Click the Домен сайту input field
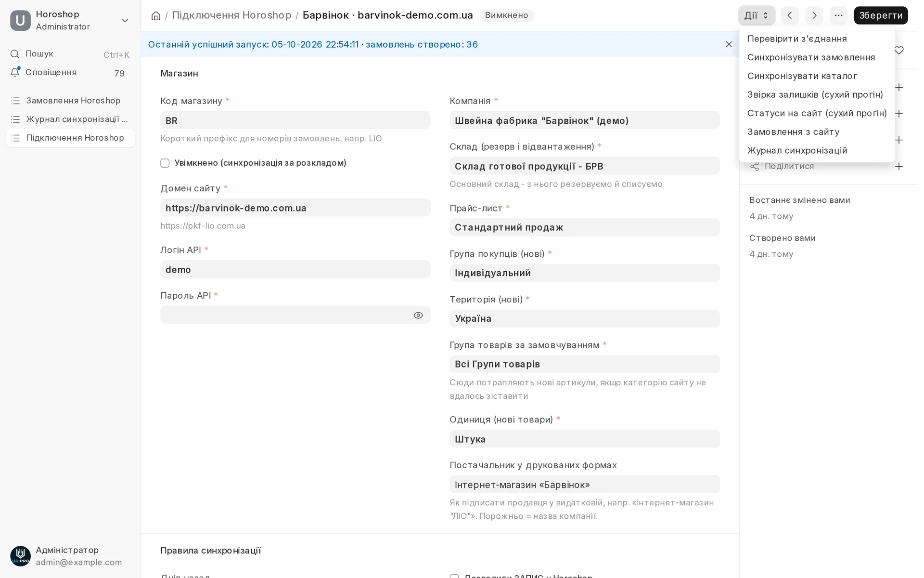The height and width of the screenshot is (578, 924). pyautogui.click(x=295, y=208)
